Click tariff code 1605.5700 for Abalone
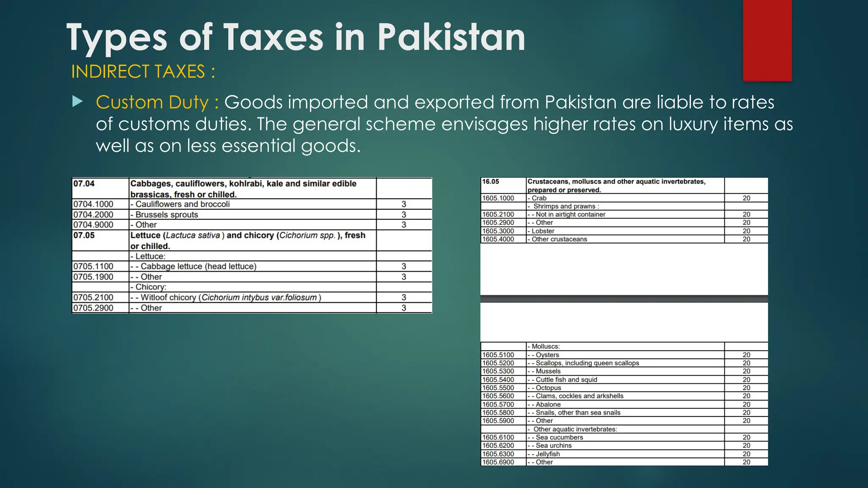Viewport: 868px width, 488px height. 498,405
